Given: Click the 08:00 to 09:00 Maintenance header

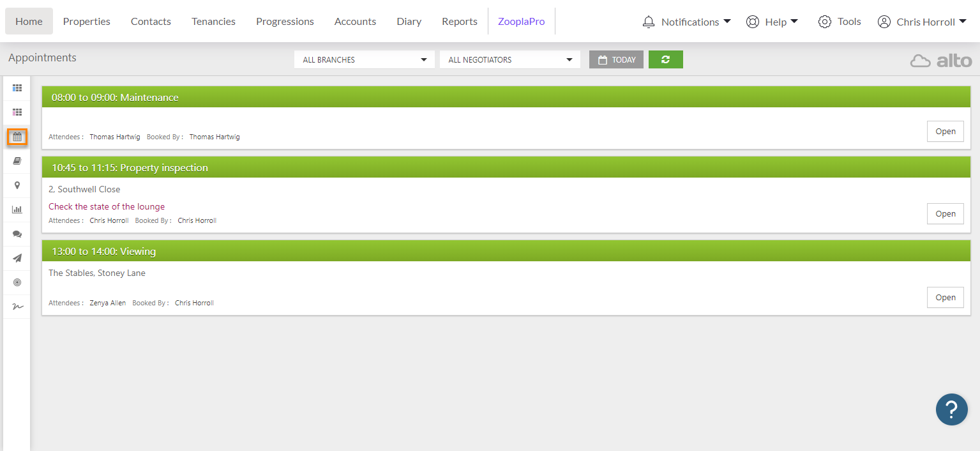Looking at the screenshot, I should tap(506, 97).
